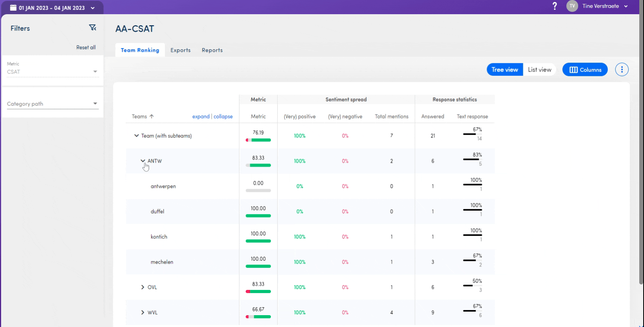Go to the Exports tab
644x327 pixels.
(180, 50)
